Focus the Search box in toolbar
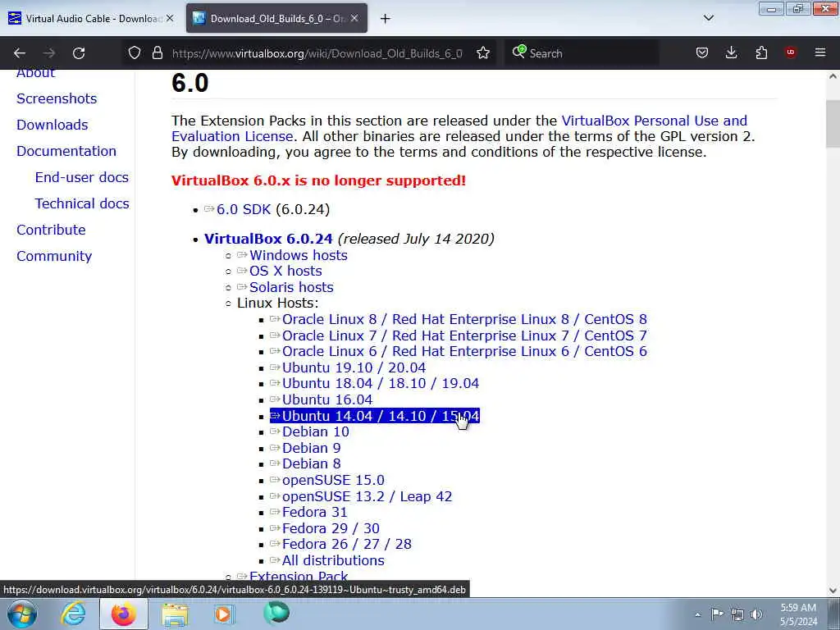Viewport: 840px width, 630px height. [x=582, y=53]
